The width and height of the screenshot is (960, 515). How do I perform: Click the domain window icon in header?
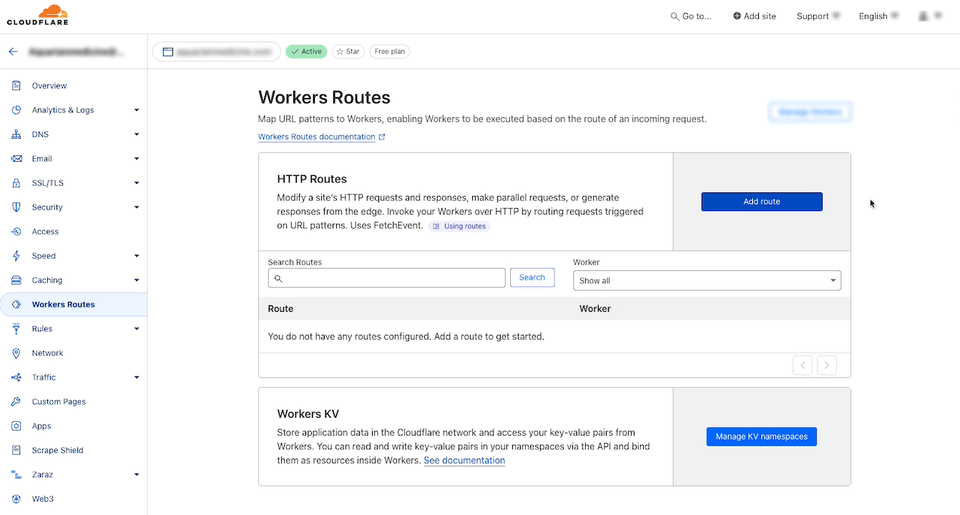click(x=168, y=52)
